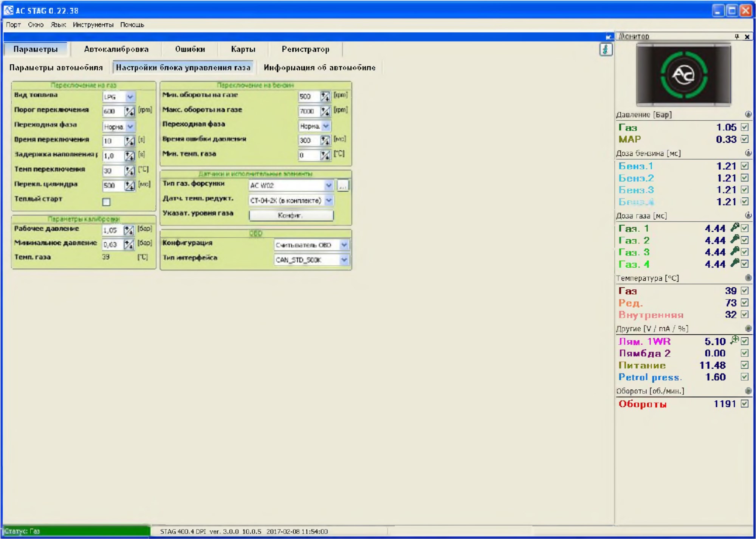This screenshot has height=539, width=756.
Task: Click the AC logo switch thumbnail in Монитор
Action: pos(683,74)
